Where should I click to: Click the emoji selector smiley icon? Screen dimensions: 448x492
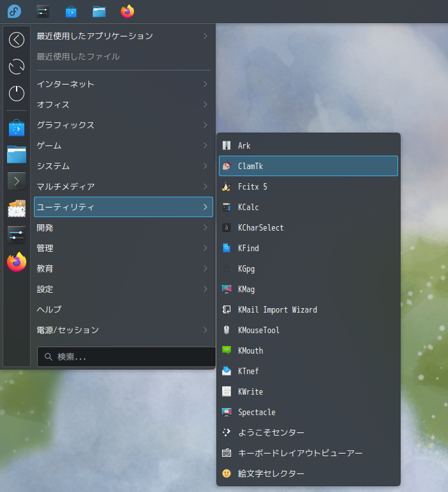(x=227, y=473)
